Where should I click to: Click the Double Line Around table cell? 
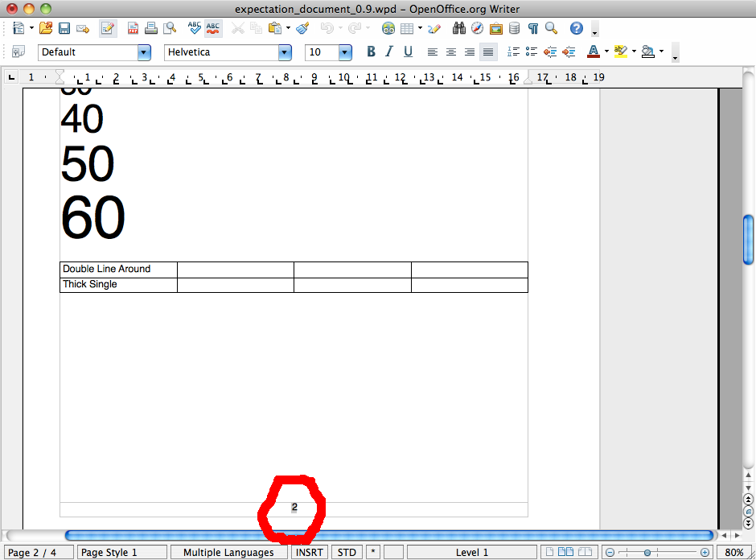[x=118, y=270]
